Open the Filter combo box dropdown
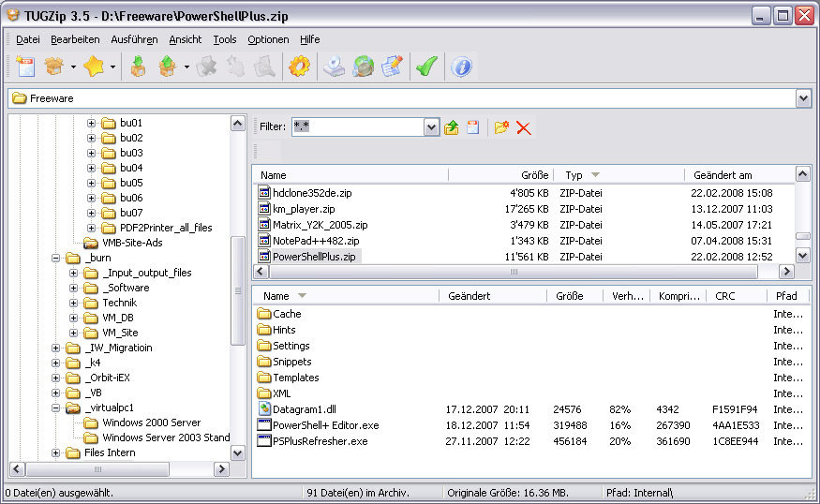Viewport: 820px width, 504px height. pos(431,126)
